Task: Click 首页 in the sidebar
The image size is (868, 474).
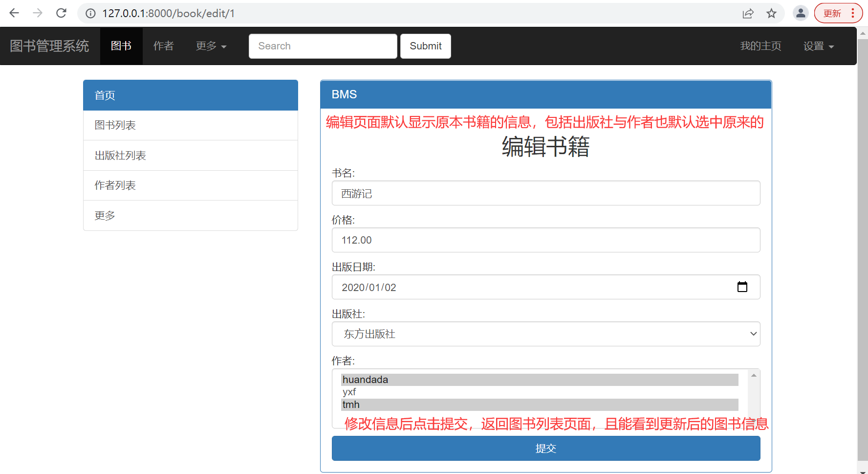Action: click(191, 95)
